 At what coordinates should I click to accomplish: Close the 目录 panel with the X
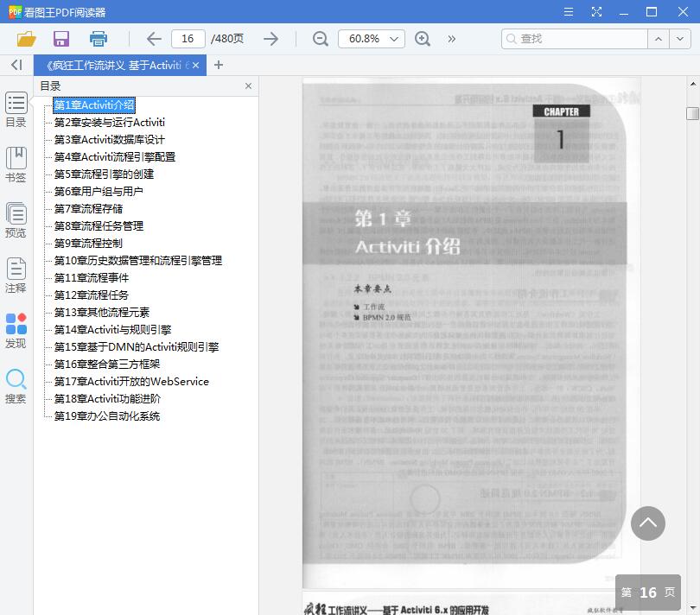click(x=248, y=86)
